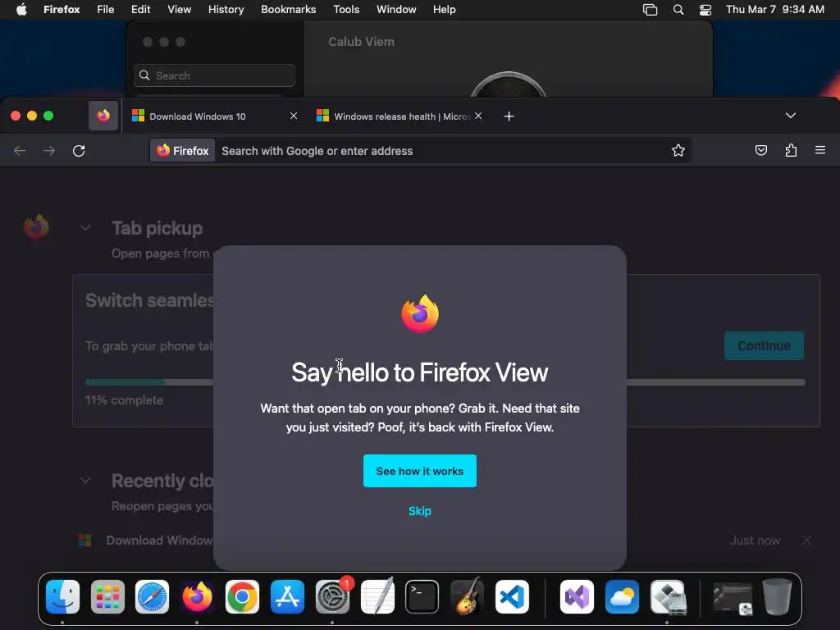Viewport: 840px width, 630px height.
Task: Open the Apple menu
Action: 21,10
